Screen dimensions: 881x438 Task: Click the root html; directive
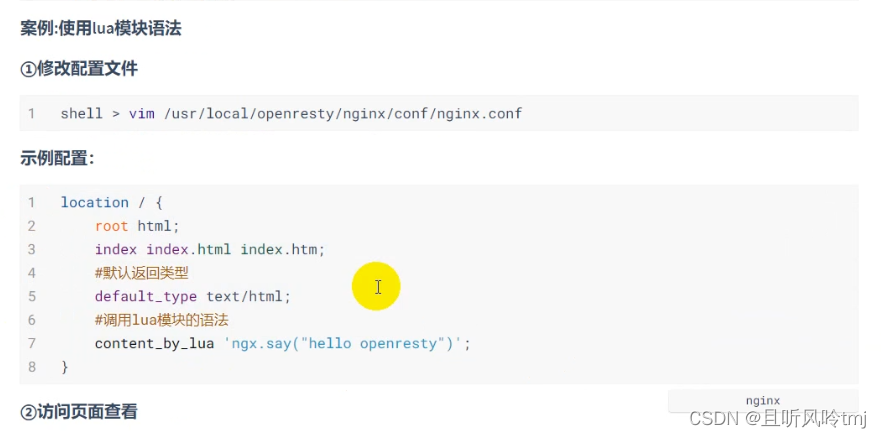(x=137, y=226)
